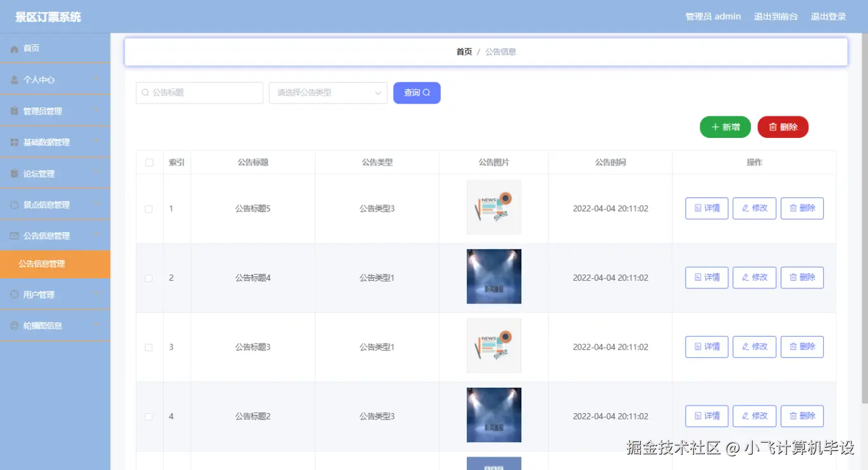This screenshot has width=868, height=470.
Task: Check the select-all checkbox in table header
Action: [149, 163]
